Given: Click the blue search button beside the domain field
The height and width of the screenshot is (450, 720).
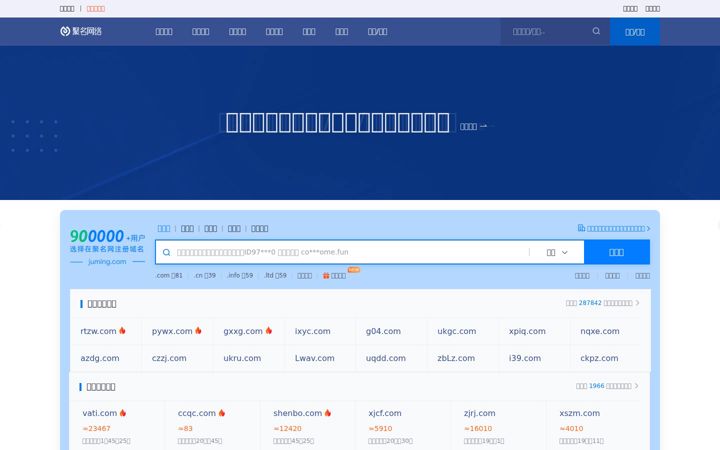Looking at the screenshot, I should tap(617, 252).
